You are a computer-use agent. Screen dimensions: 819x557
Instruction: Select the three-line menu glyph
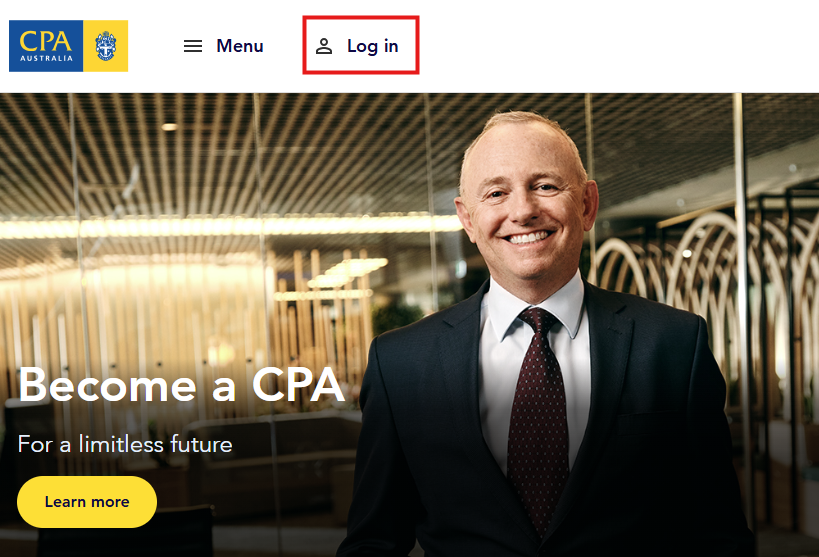pos(193,46)
